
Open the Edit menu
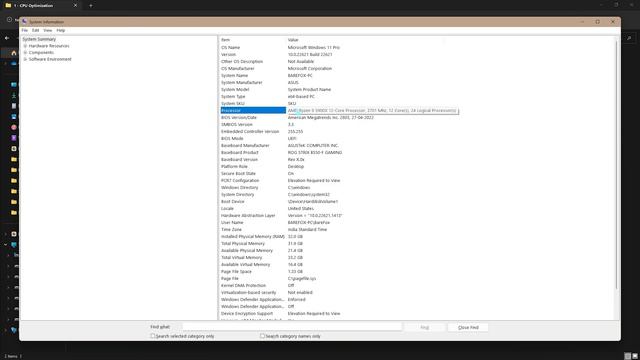click(x=36, y=30)
